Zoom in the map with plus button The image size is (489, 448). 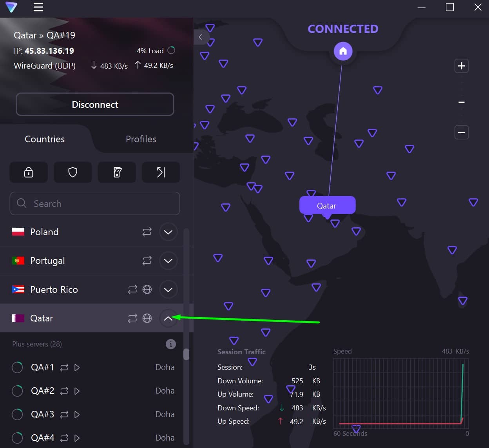462,66
